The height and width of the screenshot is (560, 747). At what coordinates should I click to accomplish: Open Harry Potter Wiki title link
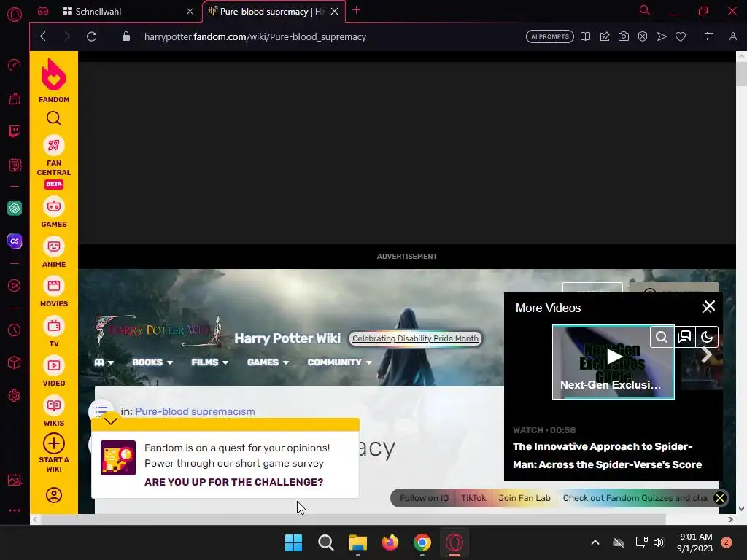point(287,338)
